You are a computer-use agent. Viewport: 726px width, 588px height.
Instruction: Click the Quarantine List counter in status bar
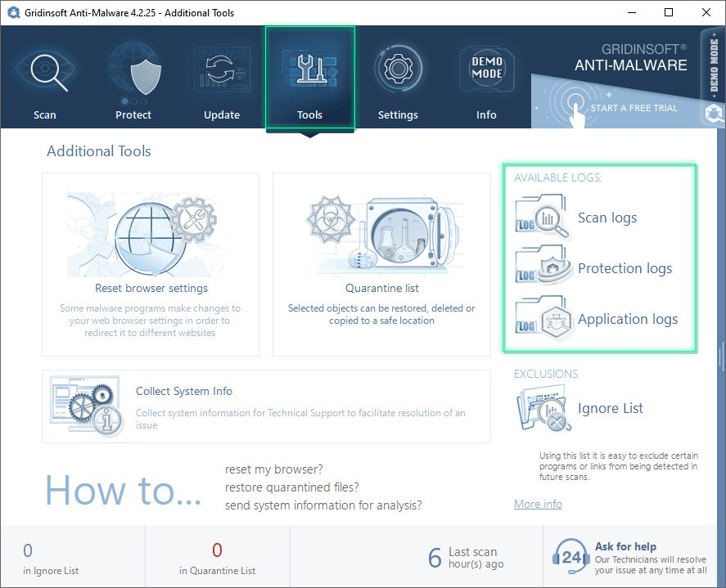[217, 558]
